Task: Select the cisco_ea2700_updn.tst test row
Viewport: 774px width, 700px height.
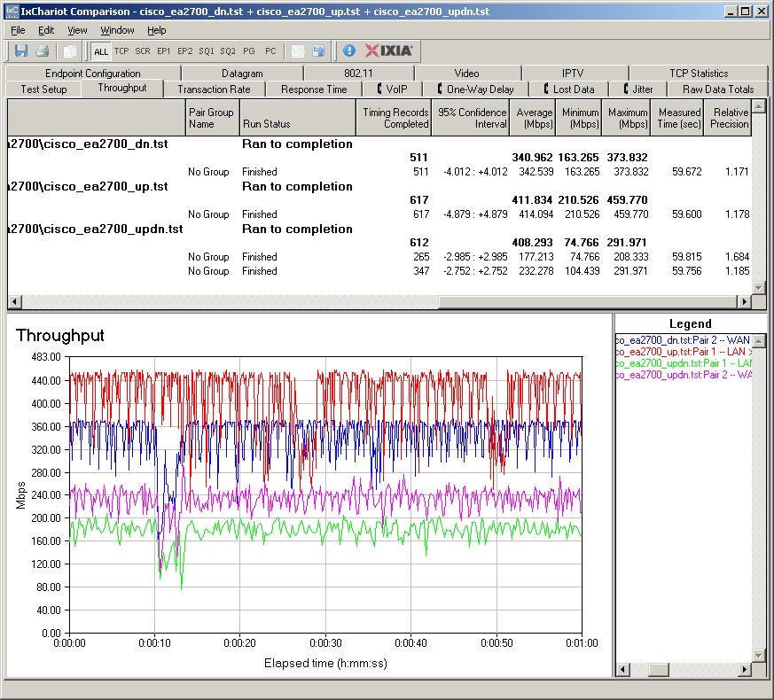Action: (x=379, y=229)
